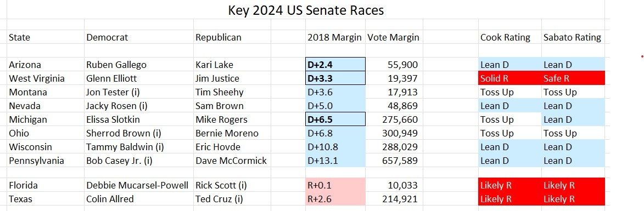Click the Safe R Sabato cell

pos(573,78)
